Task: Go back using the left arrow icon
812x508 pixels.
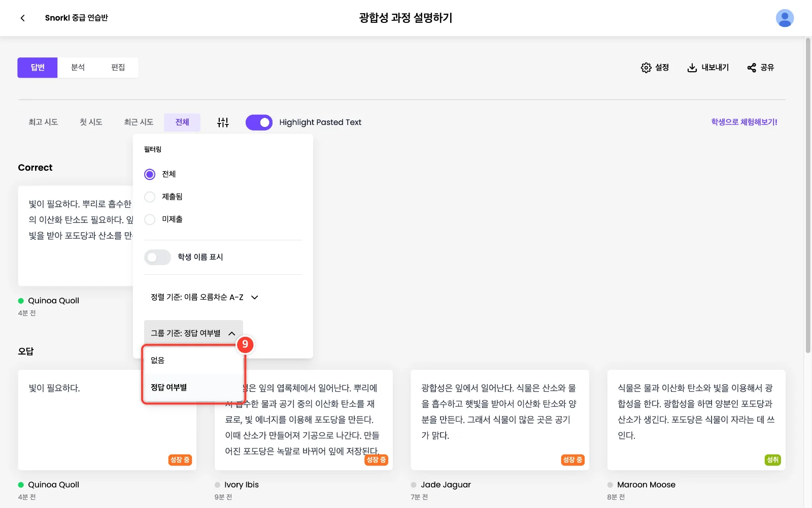Action: (22, 18)
